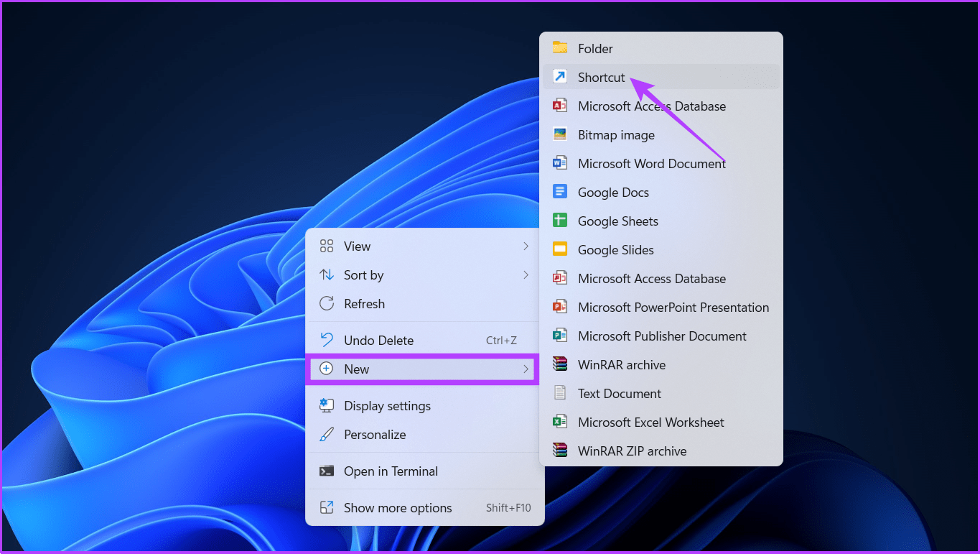The height and width of the screenshot is (554, 980).
Task: Select the Refresh circular arrow icon
Action: (327, 303)
